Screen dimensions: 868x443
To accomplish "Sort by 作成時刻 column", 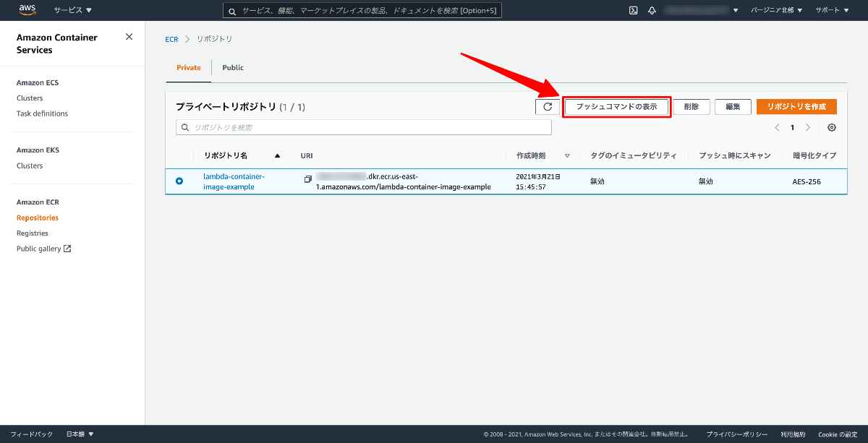I will click(x=543, y=155).
